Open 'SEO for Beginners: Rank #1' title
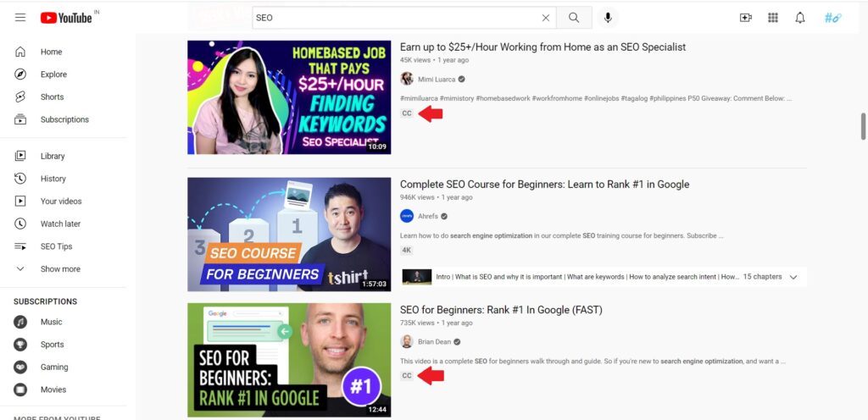The height and width of the screenshot is (420, 868). click(x=501, y=310)
